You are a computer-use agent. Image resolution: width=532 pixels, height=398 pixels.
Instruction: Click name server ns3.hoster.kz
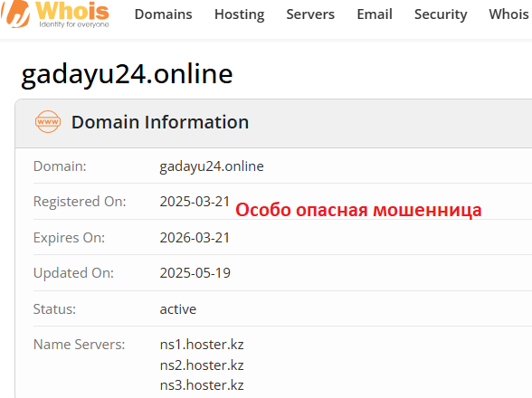(202, 385)
